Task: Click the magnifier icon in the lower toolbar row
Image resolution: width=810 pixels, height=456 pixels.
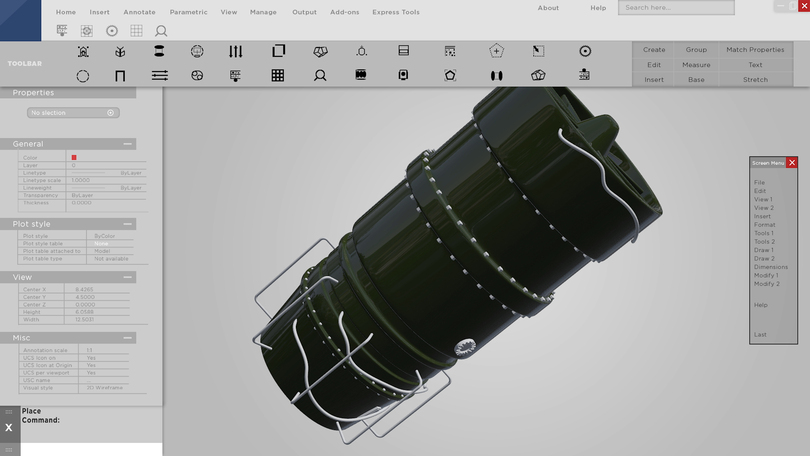Action: tap(320, 75)
